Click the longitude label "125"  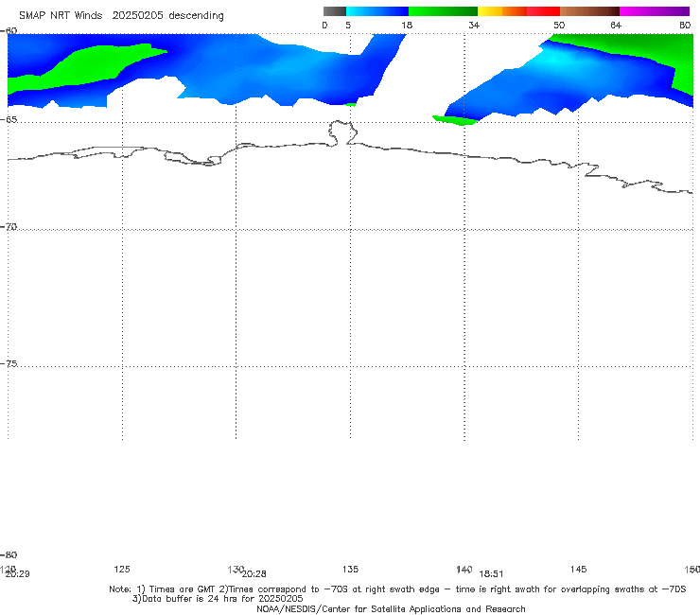click(122, 569)
